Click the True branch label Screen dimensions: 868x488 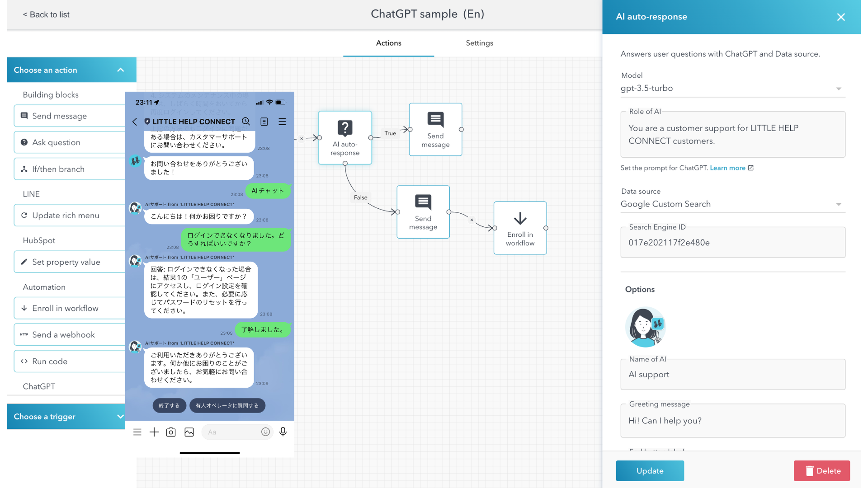pyautogui.click(x=390, y=133)
